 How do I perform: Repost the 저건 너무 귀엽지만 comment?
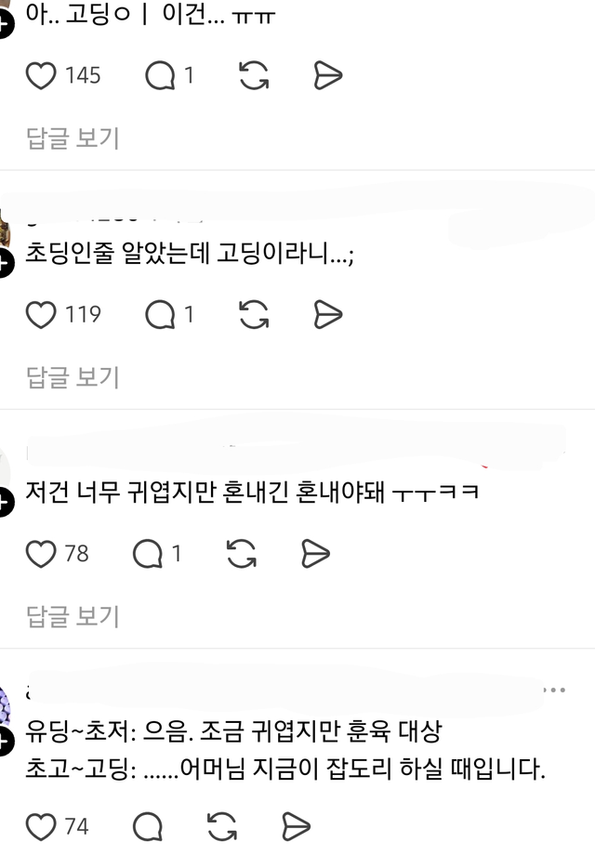click(x=242, y=554)
